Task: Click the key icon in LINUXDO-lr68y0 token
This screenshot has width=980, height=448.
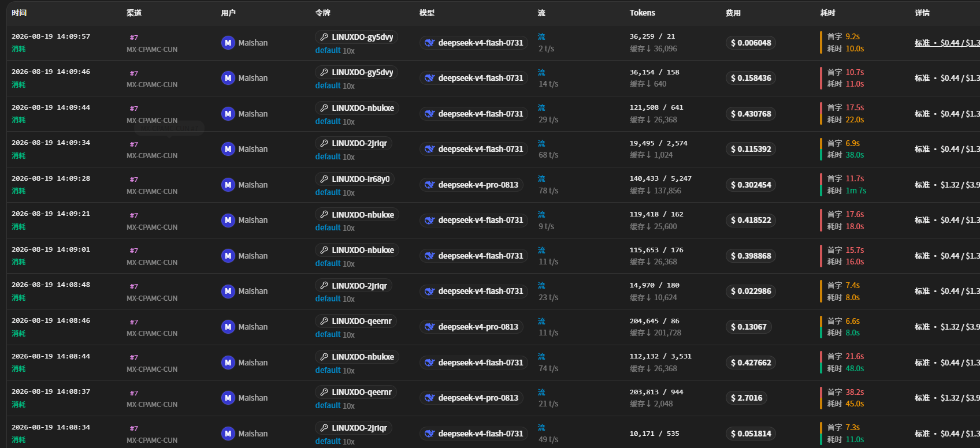Action: point(324,179)
